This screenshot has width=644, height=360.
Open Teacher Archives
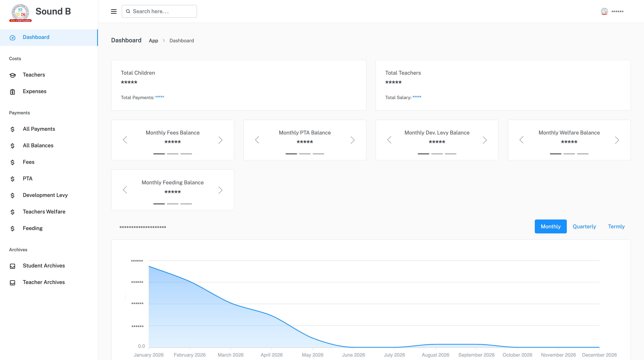pyautogui.click(x=49, y=282)
